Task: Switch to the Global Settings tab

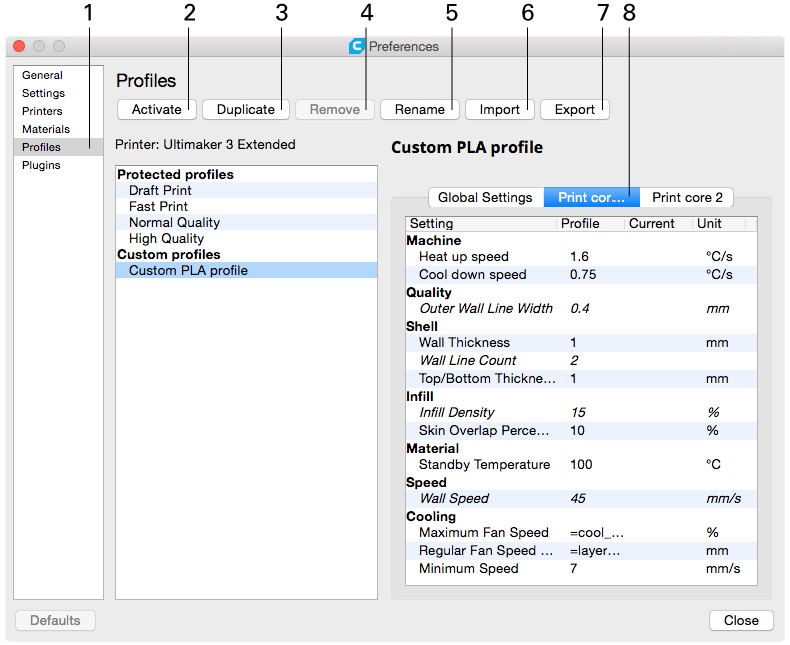Action: (x=486, y=198)
